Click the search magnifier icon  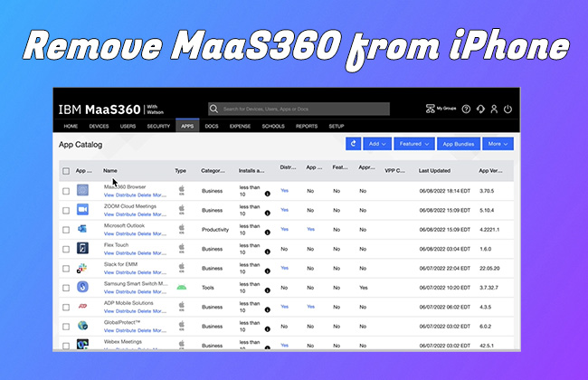coord(213,109)
